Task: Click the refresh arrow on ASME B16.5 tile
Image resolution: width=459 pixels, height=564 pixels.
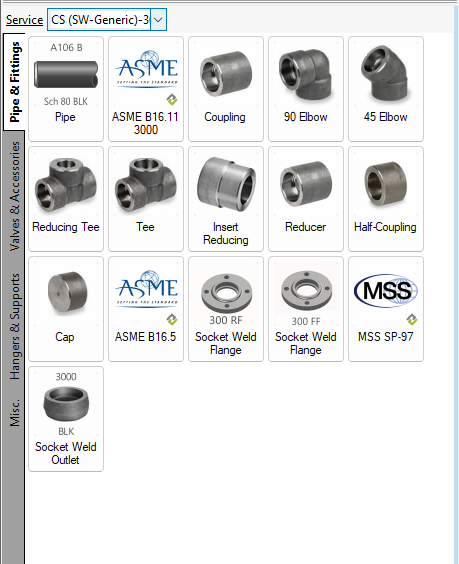Action: [172, 319]
